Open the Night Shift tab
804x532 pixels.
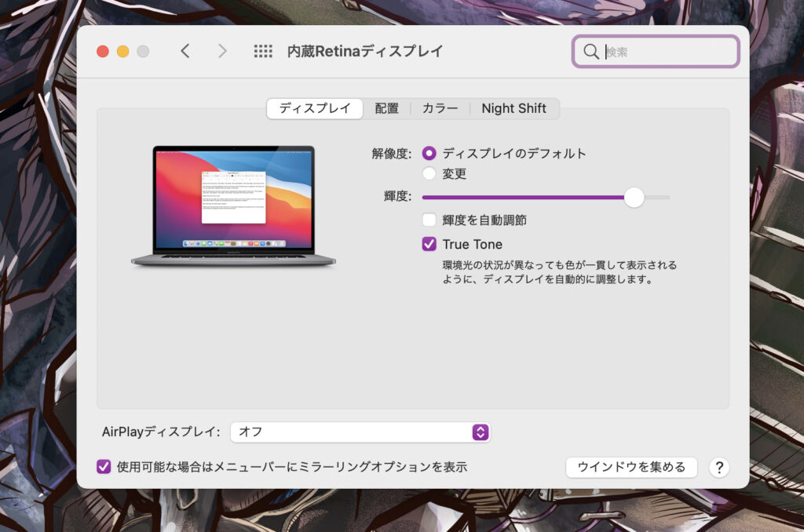point(513,108)
